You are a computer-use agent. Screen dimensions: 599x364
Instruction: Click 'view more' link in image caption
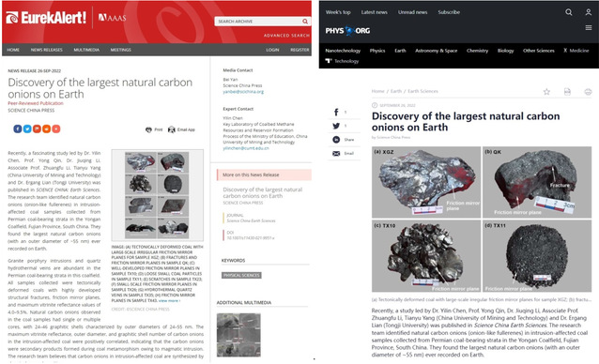(x=169, y=300)
